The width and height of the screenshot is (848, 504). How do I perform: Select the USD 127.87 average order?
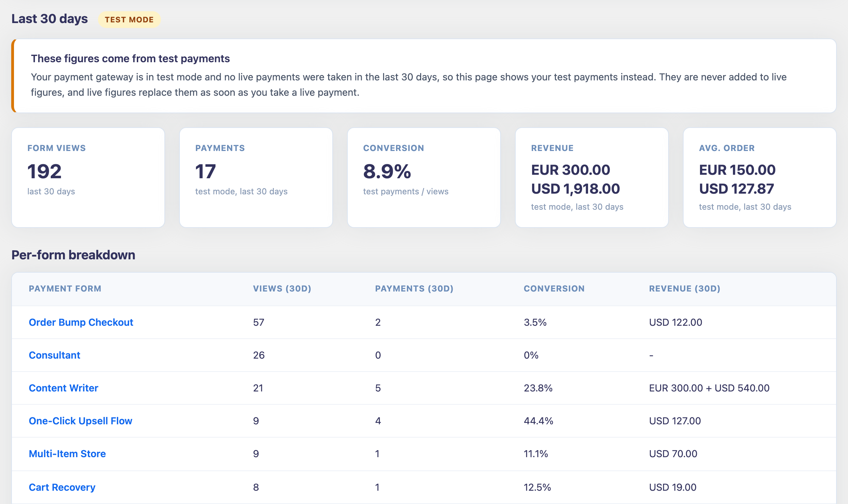tap(736, 189)
